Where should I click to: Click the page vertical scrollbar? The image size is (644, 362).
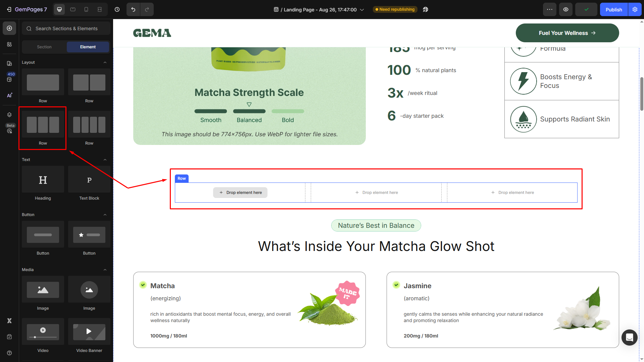(642, 94)
